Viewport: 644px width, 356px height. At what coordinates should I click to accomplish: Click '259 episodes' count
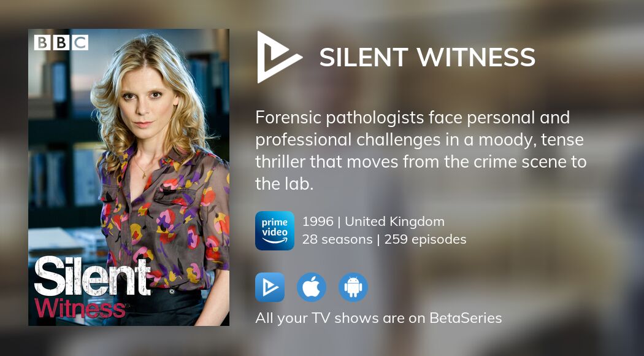(x=426, y=239)
